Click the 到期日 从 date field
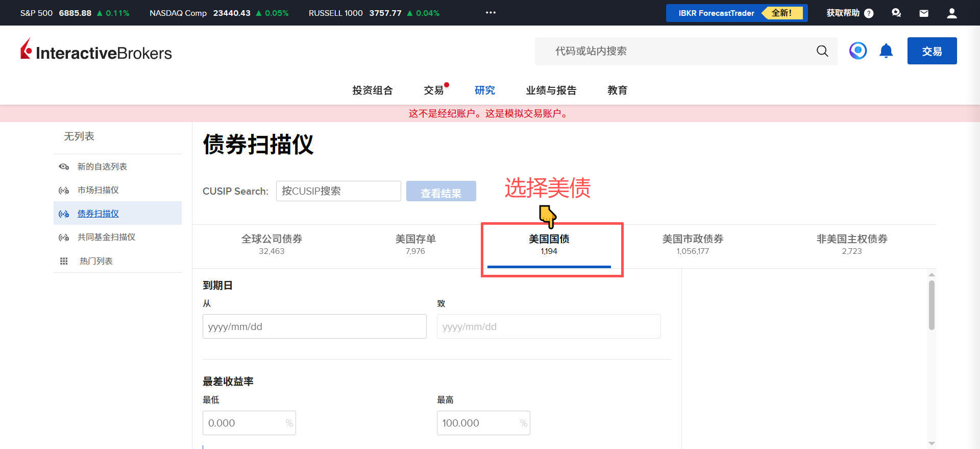The image size is (980, 449). (314, 326)
